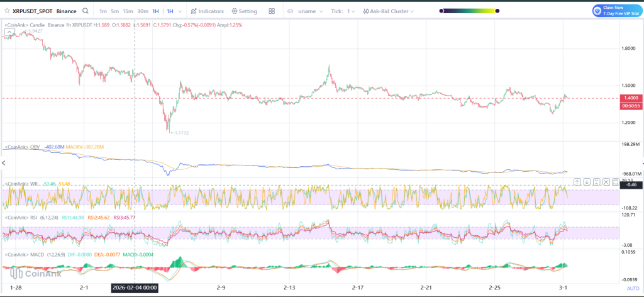Collapse the WR indicator pane
Image resolution: width=644 pixels, height=297 pixels.
[x=596, y=181]
